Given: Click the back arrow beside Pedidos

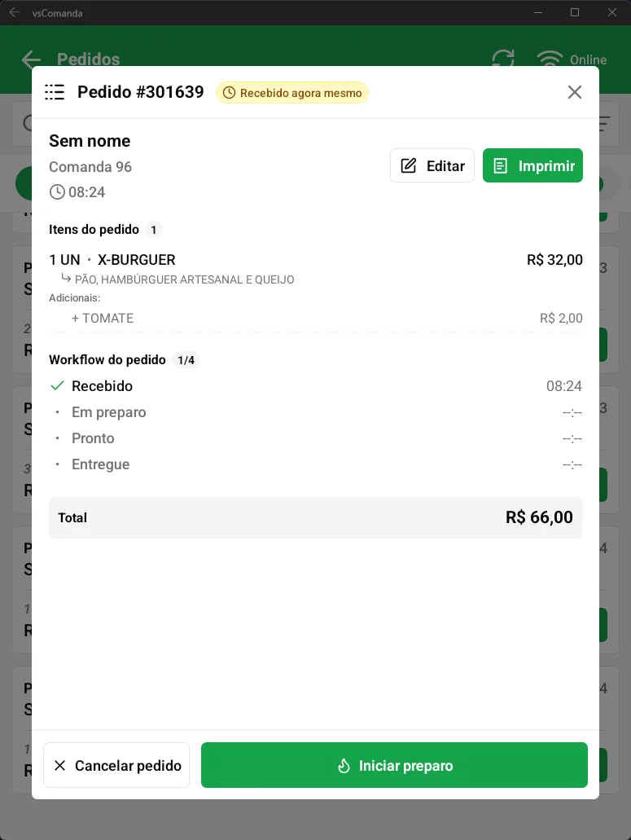Looking at the screenshot, I should click(x=30, y=59).
